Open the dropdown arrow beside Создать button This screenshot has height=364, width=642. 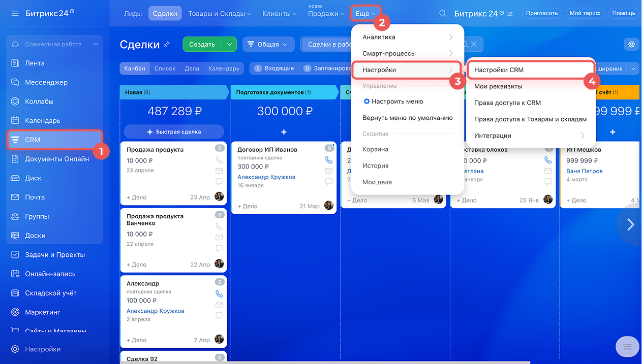tap(229, 44)
